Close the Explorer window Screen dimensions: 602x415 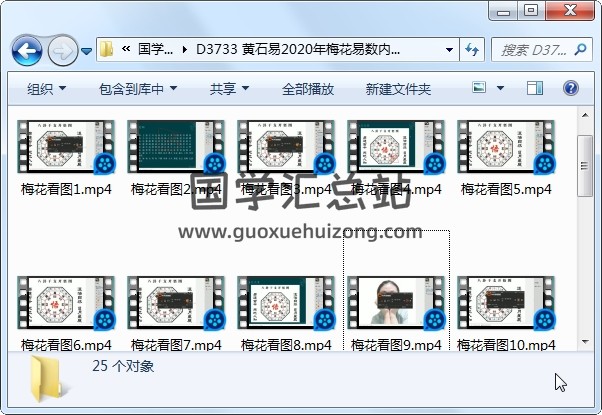click(x=569, y=11)
